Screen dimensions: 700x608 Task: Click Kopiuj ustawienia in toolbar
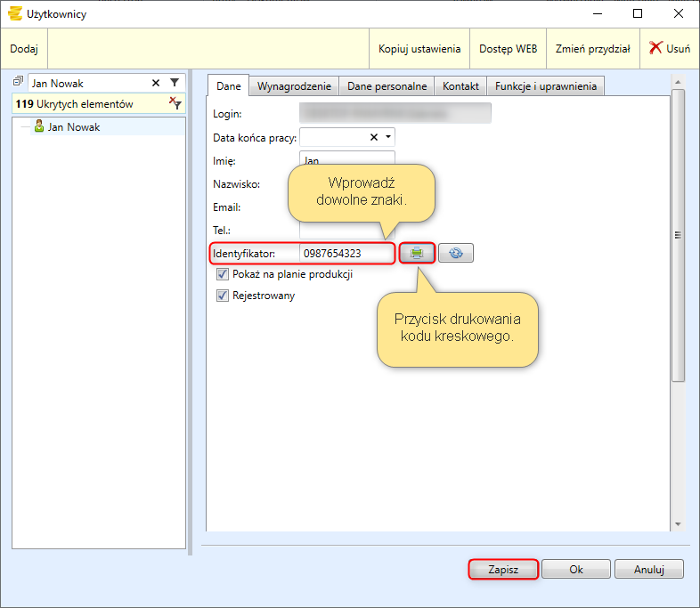[419, 49]
